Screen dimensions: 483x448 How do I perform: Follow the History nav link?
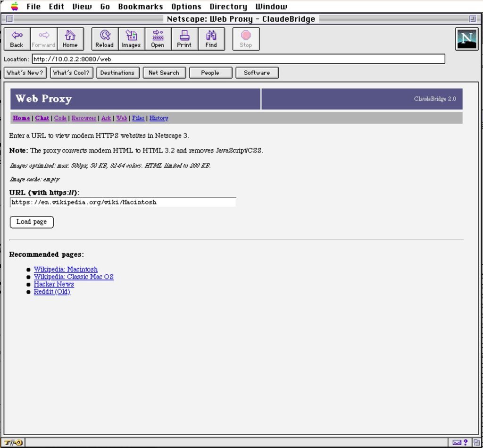(x=158, y=118)
